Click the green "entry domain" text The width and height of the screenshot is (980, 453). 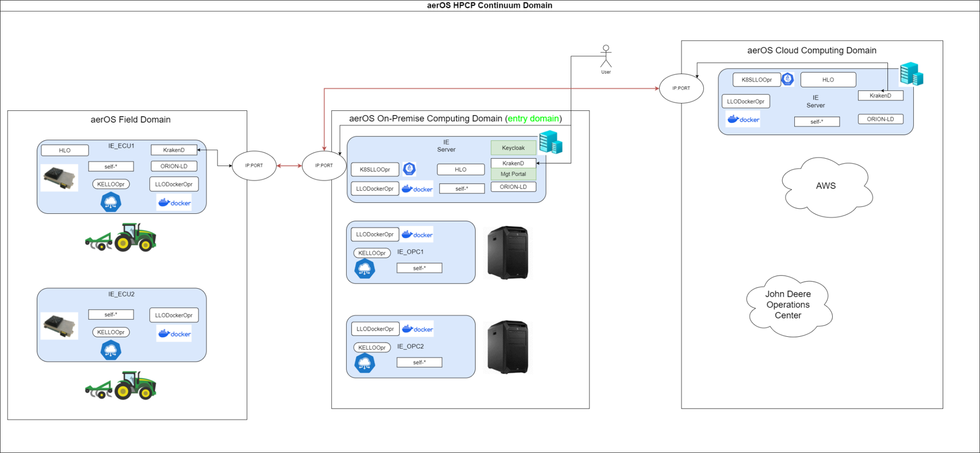[x=533, y=118]
